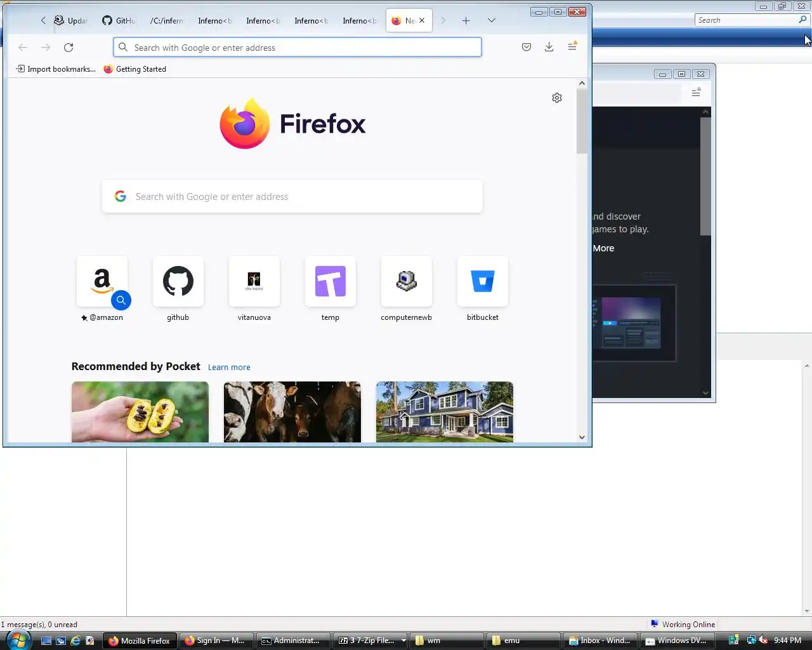Open the computernewb shortcut tile
812x650 pixels.
point(407,281)
